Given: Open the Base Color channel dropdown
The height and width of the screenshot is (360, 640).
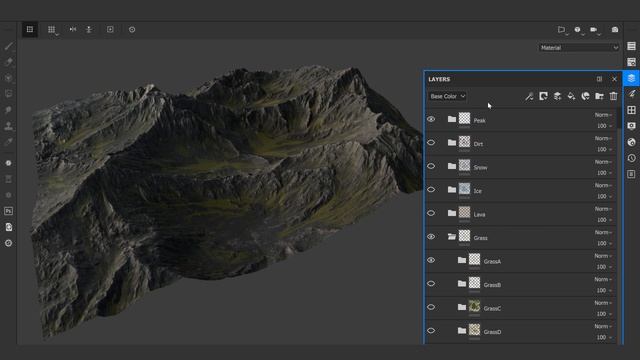Looking at the screenshot, I should click(x=448, y=96).
